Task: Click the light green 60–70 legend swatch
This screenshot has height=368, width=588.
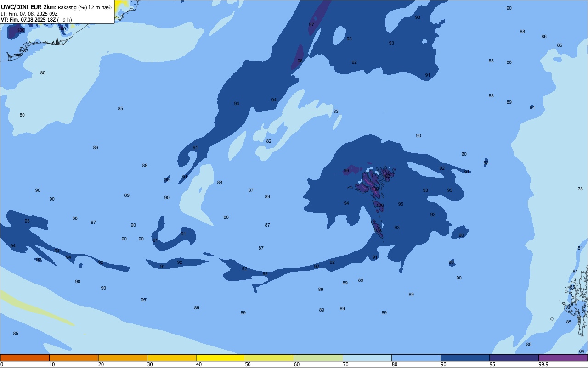Action: (318, 357)
